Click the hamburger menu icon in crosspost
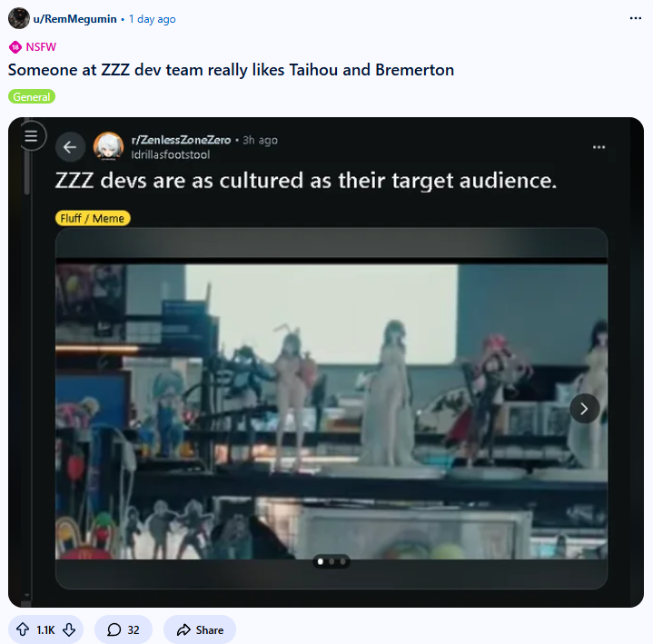 (x=31, y=136)
